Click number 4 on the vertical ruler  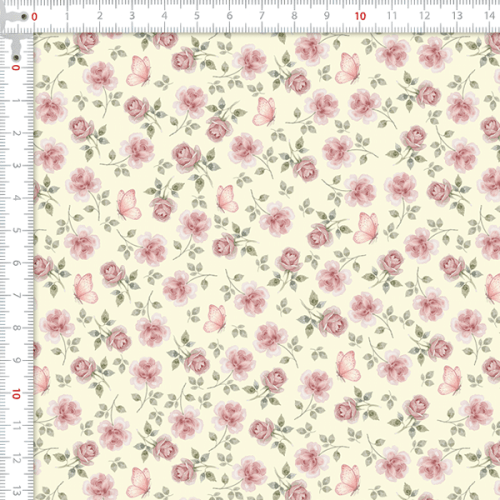click(x=16, y=198)
